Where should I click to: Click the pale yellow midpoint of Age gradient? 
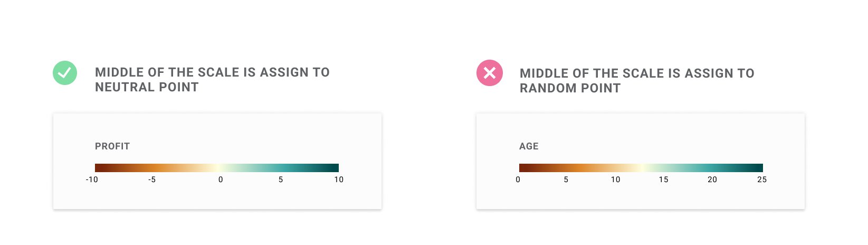click(641, 168)
